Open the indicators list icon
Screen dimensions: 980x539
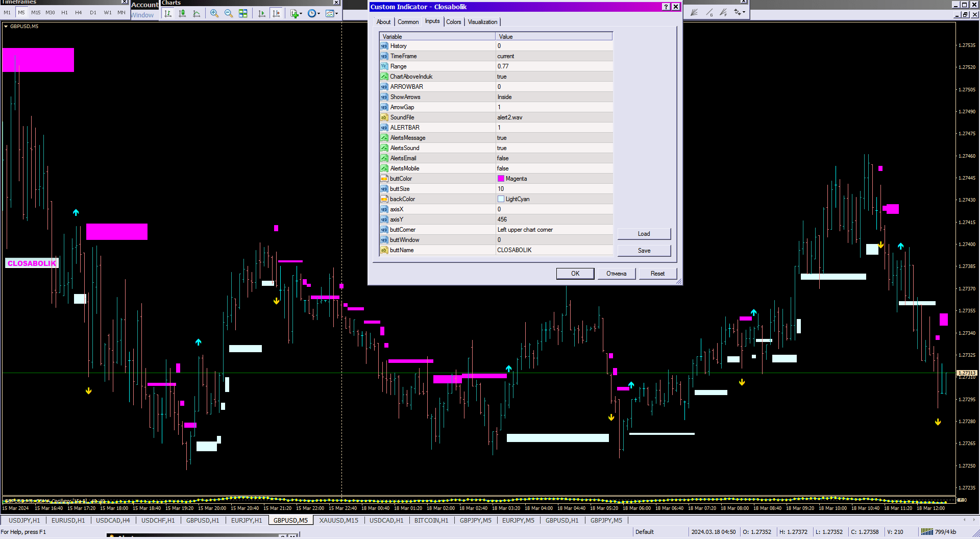294,13
